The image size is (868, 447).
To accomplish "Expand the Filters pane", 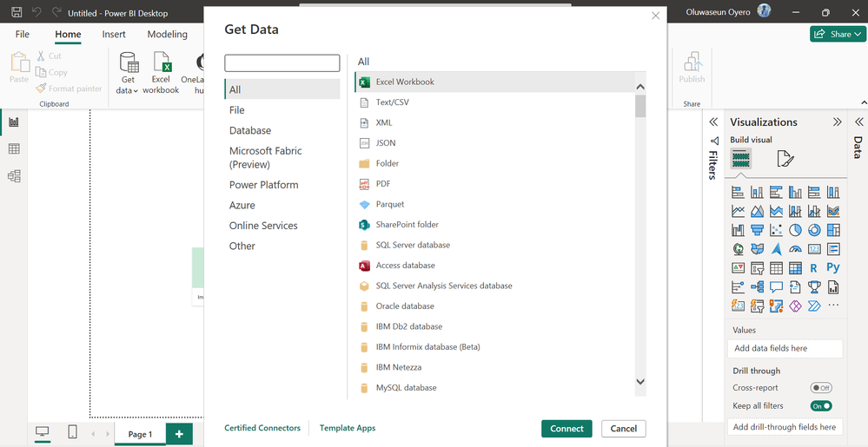I will coord(713,122).
